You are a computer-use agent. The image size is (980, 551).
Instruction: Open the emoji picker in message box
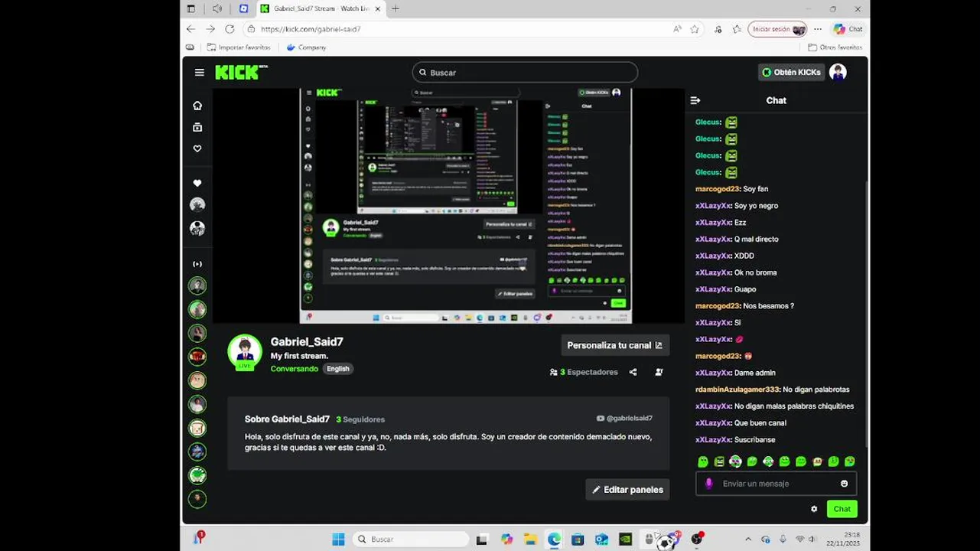845,484
